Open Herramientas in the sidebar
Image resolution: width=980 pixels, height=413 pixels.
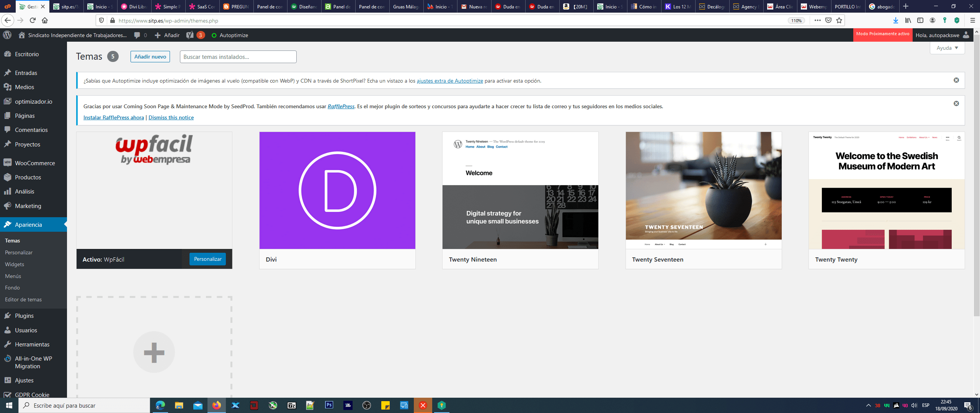pos(33,344)
